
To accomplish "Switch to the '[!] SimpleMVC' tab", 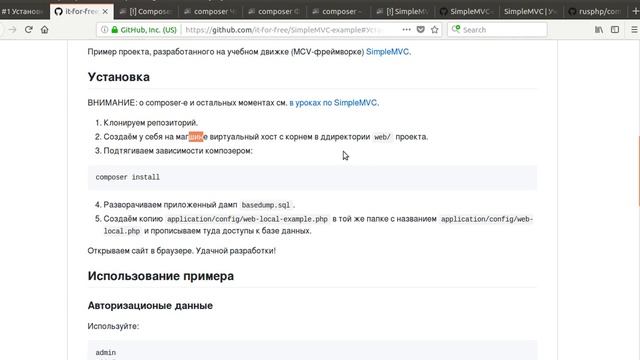I will point(404,11).
